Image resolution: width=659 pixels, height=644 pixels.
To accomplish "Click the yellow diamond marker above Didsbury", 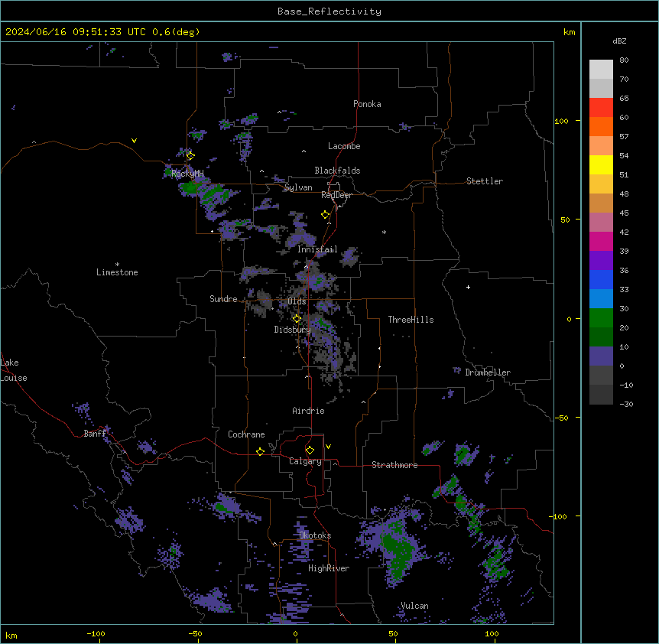I will 297,319.
